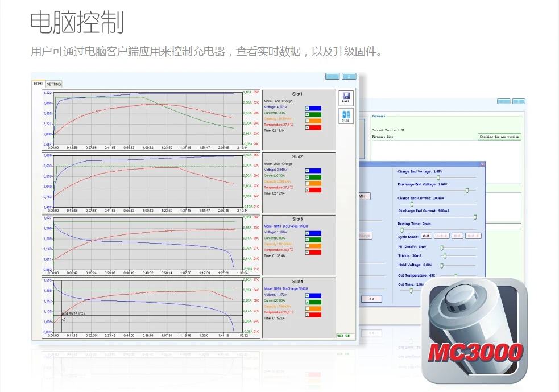Select C>D cycle mode button

point(426,236)
